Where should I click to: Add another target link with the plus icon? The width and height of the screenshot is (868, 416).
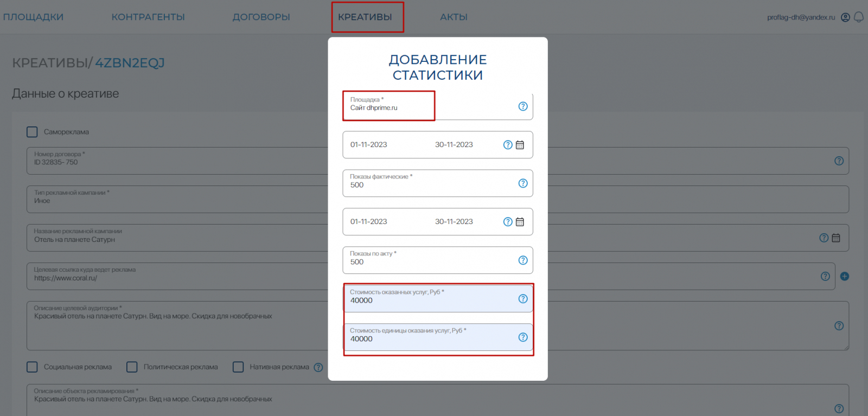pos(845,277)
